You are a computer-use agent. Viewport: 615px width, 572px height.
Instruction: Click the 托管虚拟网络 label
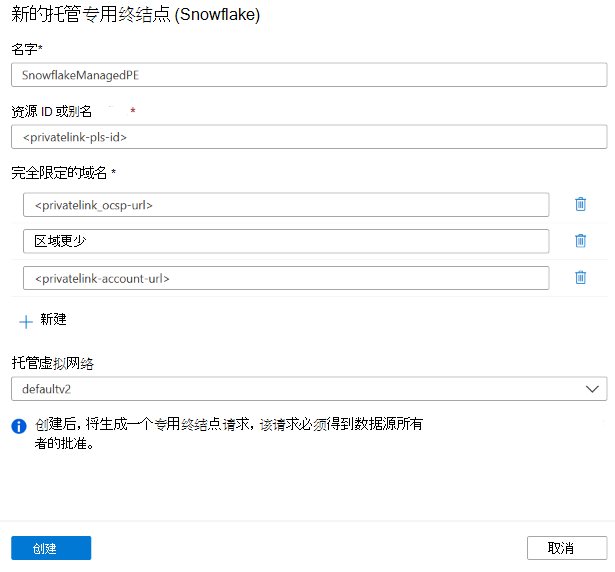click(53, 363)
